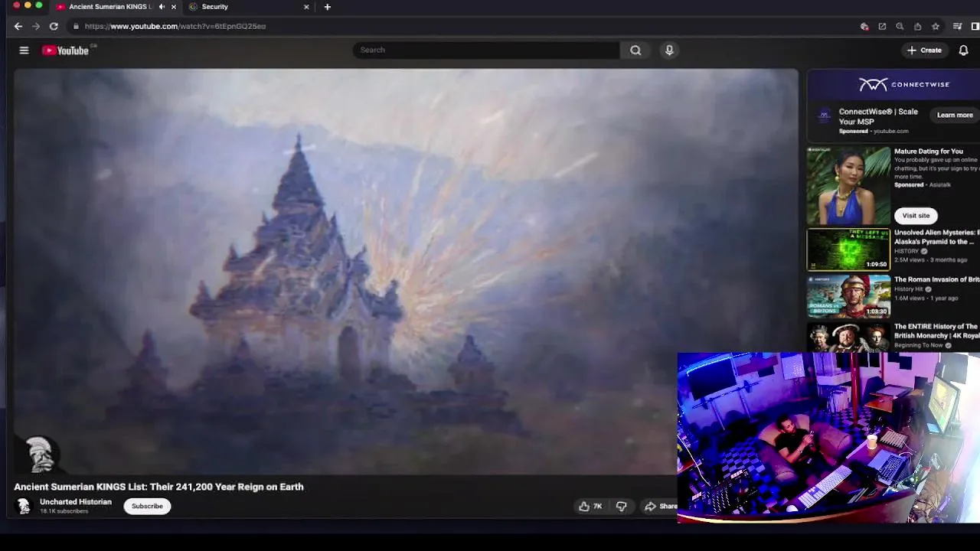
Task: Close the Security tab
Action: [x=306, y=7]
